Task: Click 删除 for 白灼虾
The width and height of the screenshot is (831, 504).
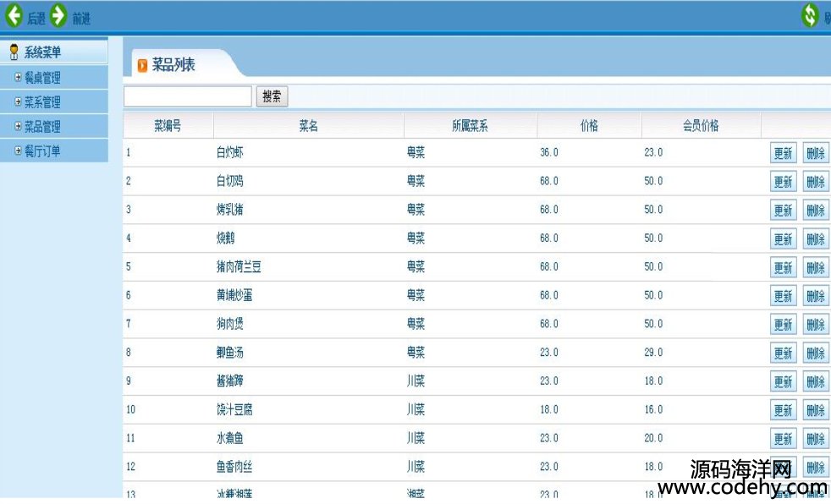Action: tap(816, 153)
